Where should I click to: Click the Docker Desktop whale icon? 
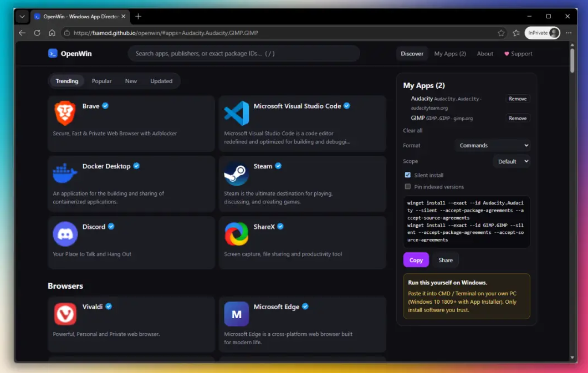coord(65,173)
